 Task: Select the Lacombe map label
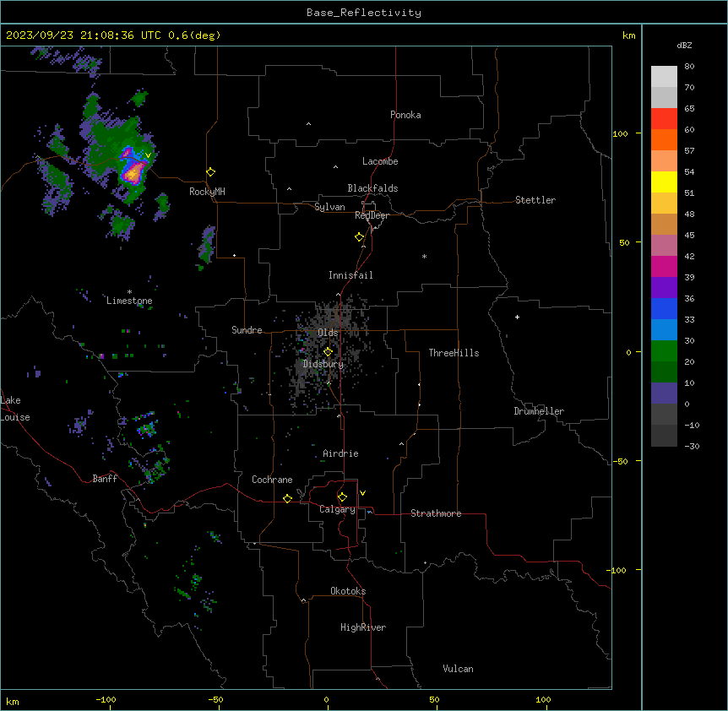click(x=380, y=161)
